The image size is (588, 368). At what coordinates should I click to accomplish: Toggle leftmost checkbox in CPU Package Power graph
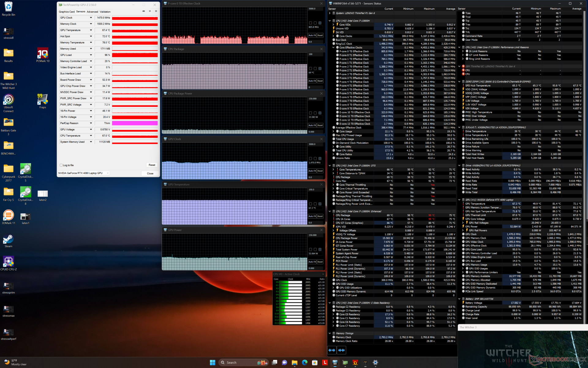(311, 113)
